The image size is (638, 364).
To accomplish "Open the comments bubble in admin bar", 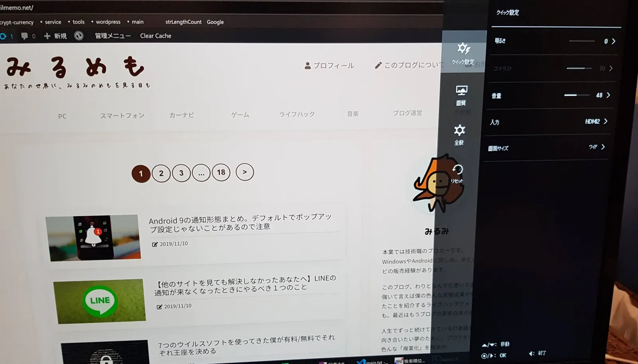I will pyautogui.click(x=24, y=36).
